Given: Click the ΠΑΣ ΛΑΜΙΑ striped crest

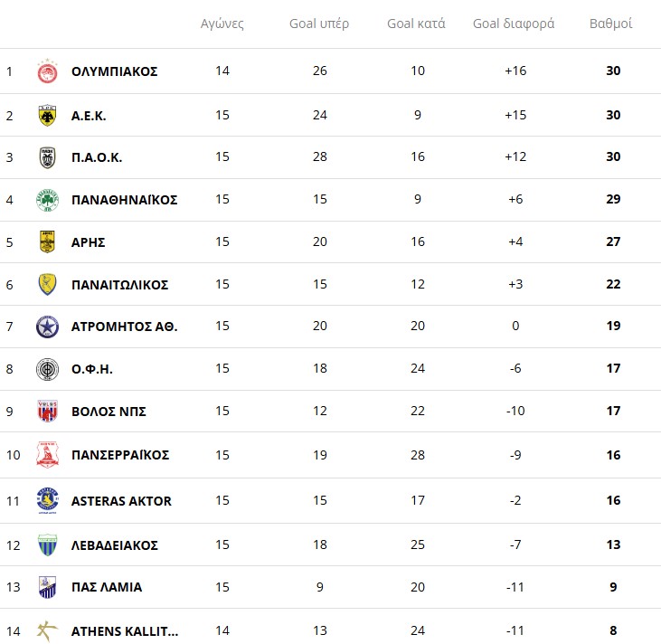Looking at the screenshot, I should [x=47, y=587].
